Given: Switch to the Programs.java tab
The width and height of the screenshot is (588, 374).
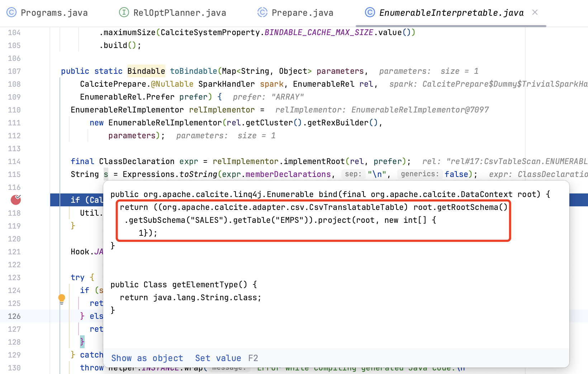Looking at the screenshot, I should 54,13.
